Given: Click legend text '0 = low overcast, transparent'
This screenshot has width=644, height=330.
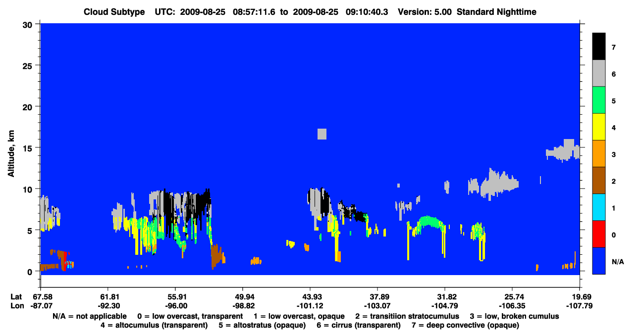Looking at the screenshot, I should click(190, 316).
